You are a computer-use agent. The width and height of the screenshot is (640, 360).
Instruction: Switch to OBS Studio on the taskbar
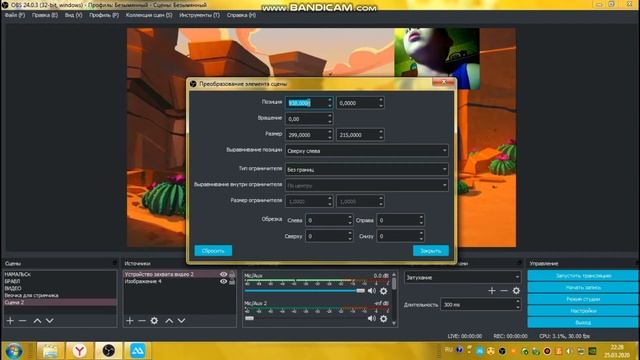109,351
